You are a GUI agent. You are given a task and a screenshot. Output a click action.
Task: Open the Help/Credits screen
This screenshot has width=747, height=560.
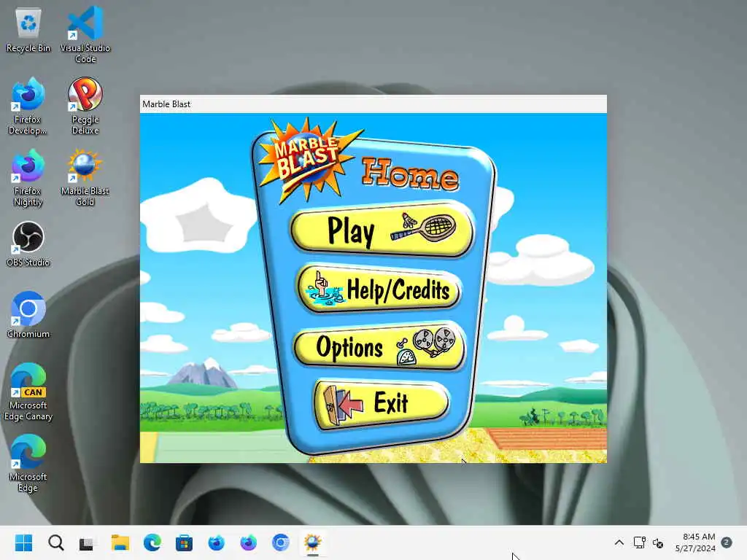pyautogui.click(x=379, y=287)
